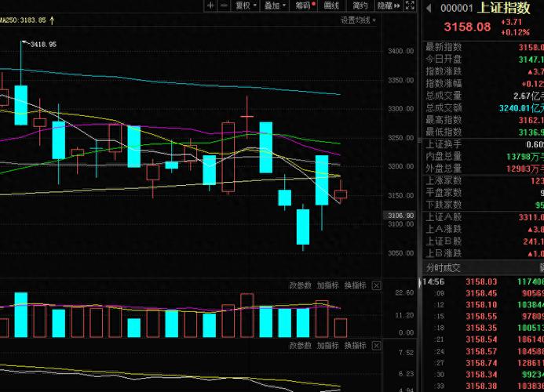Click 换指标 in the bottom indicator panel
The height and width of the screenshot is (392, 544).
click(x=355, y=345)
